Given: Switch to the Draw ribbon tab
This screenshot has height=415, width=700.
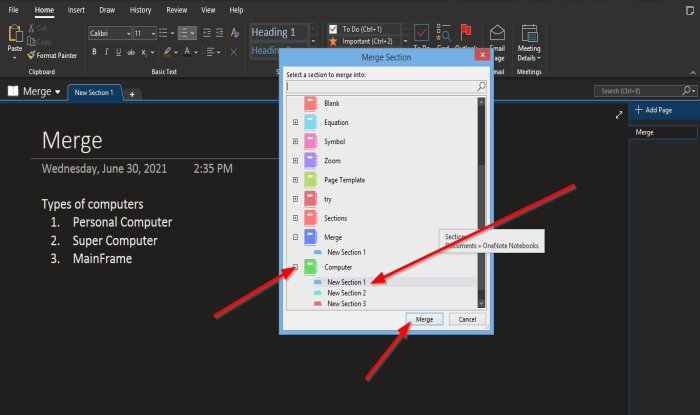Looking at the screenshot, I should coord(107,10).
